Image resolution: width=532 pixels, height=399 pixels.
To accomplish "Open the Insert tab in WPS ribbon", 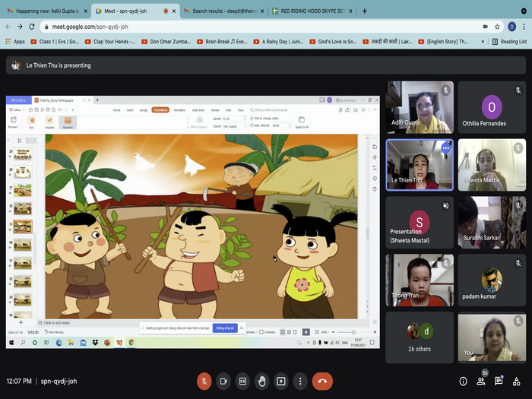I will 130,110.
